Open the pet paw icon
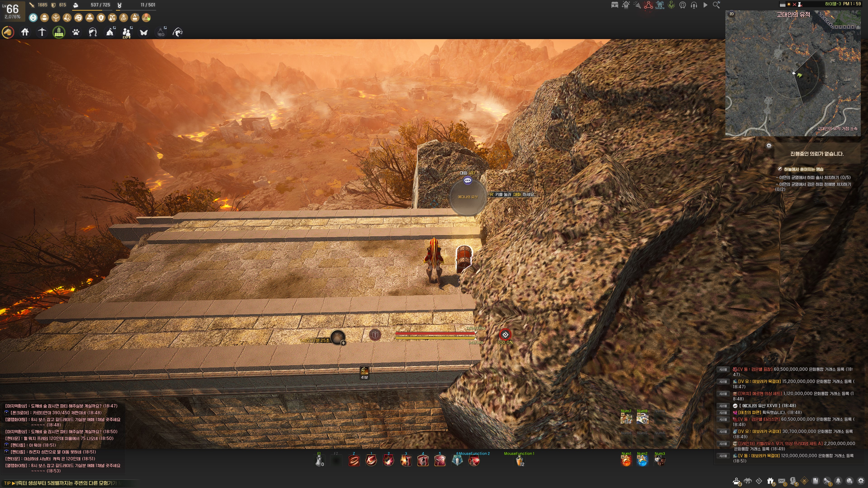Image resolution: width=868 pixels, height=488 pixels. point(76,32)
